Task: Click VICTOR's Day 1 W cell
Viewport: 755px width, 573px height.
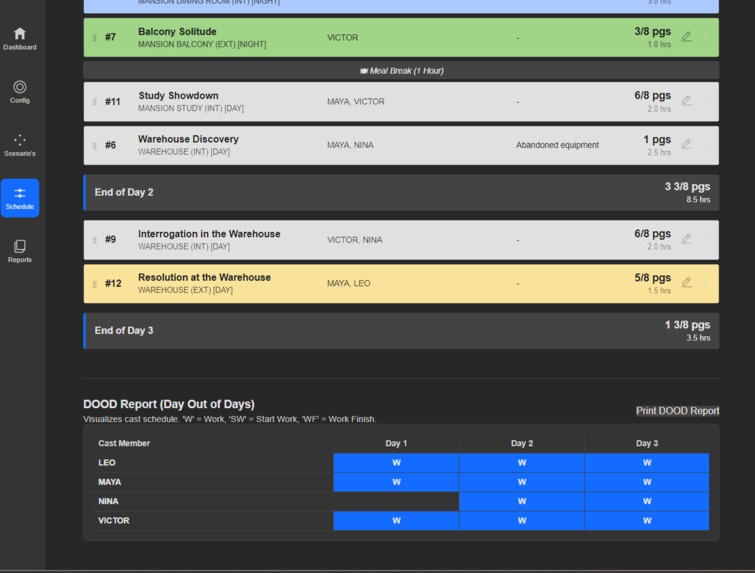Action: [x=396, y=521]
